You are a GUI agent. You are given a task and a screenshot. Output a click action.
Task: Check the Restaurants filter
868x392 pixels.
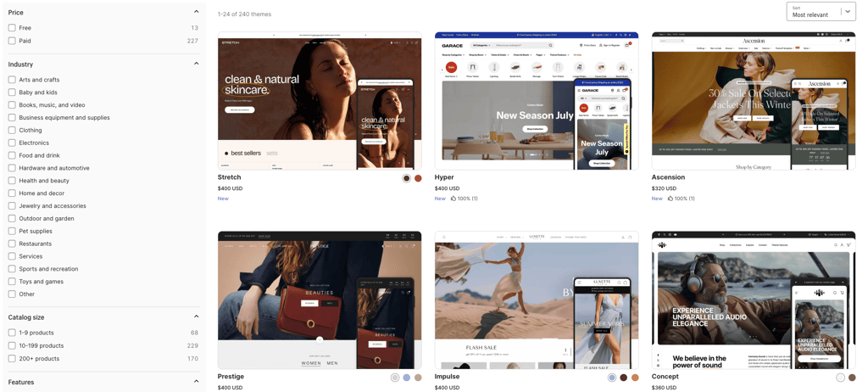coord(12,244)
